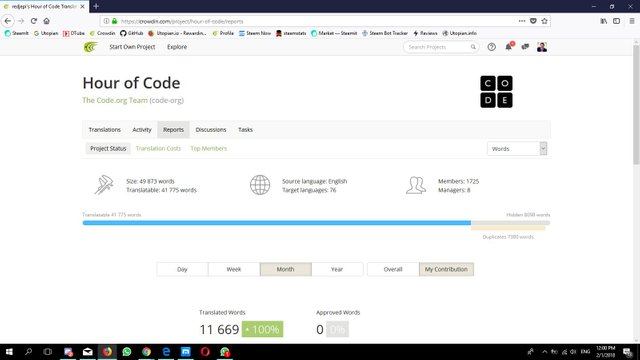Open the Steem Bot Tracker bookmark
This screenshot has width=640, height=360.
click(384, 33)
